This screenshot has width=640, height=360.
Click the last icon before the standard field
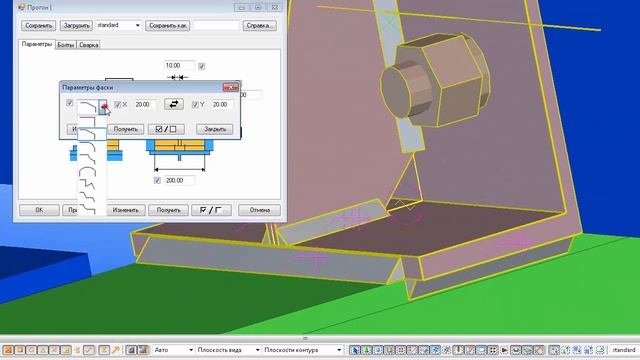tap(600, 350)
